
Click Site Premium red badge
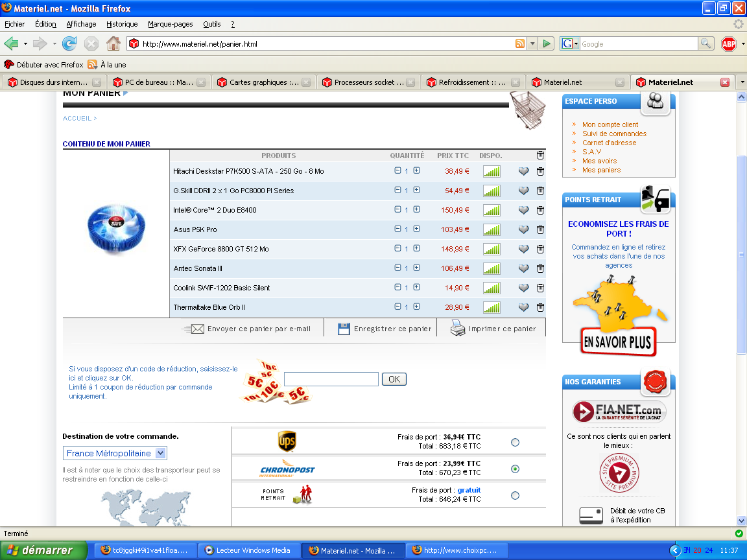[619, 473]
